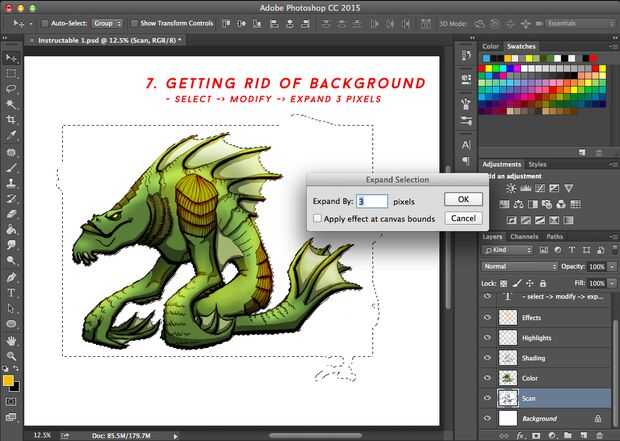The width and height of the screenshot is (620, 441).
Task: Click OK in Expand Selection dialog
Action: (x=463, y=200)
